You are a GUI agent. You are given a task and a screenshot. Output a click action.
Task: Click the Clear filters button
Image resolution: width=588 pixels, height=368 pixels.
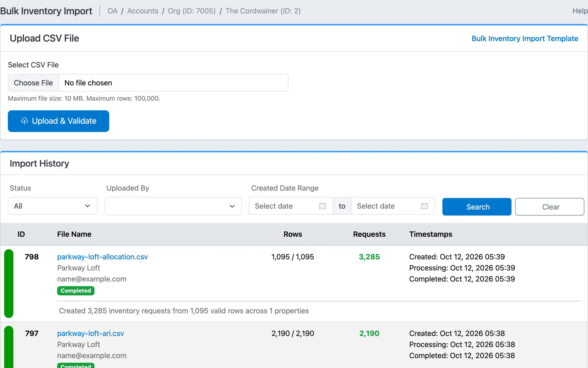(549, 207)
